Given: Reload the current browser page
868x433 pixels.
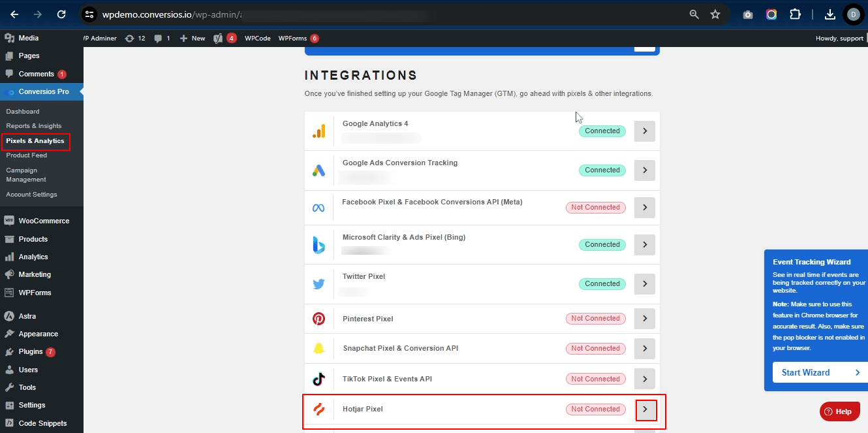Looking at the screenshot, I should click(61, 14).
